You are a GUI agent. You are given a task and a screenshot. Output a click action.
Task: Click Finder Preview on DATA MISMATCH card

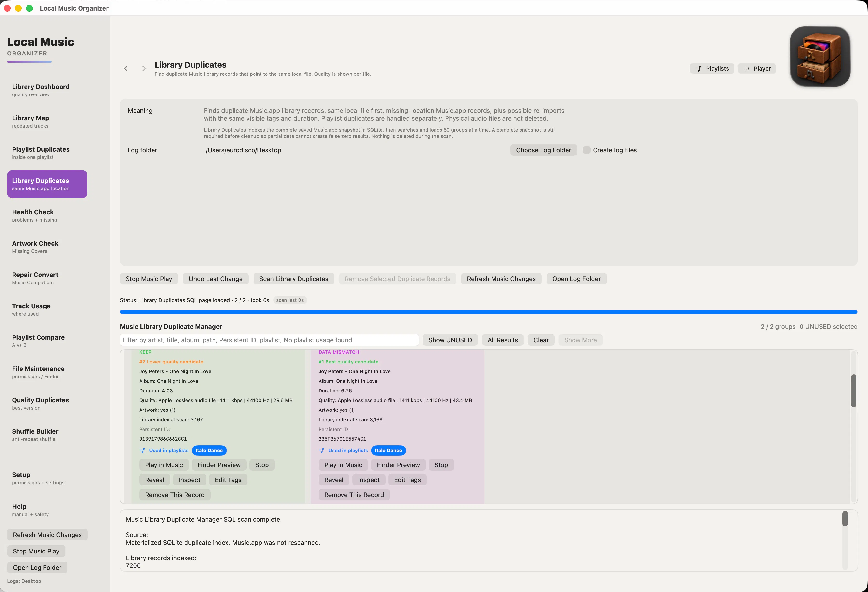tap(398, 465)
